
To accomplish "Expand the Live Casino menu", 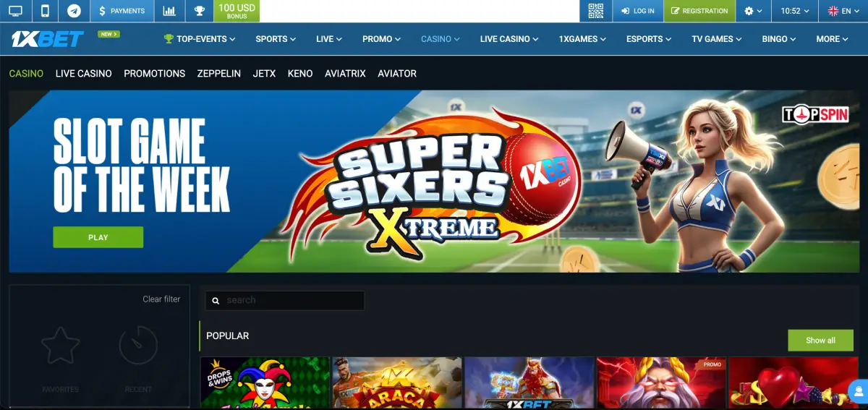I will [x=509, y=39].
